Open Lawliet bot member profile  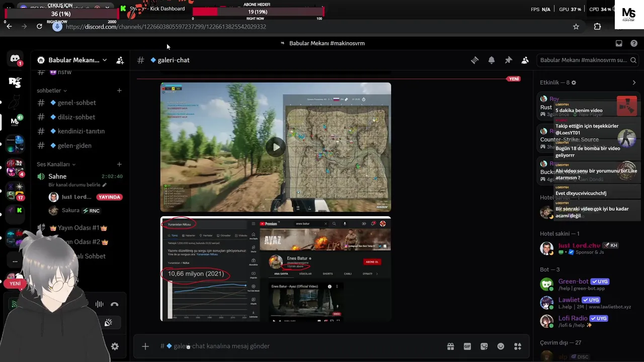point(587,302)
